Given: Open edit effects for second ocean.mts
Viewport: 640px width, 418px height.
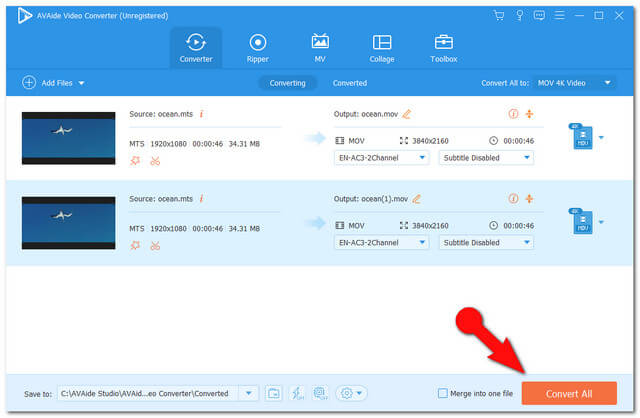Looking at the screenshot, I should pyautogui.click(x=135, y=246).
